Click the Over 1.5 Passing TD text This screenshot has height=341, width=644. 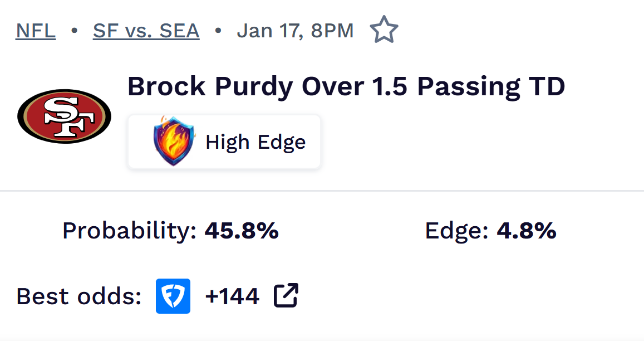[x=432, y=86]
